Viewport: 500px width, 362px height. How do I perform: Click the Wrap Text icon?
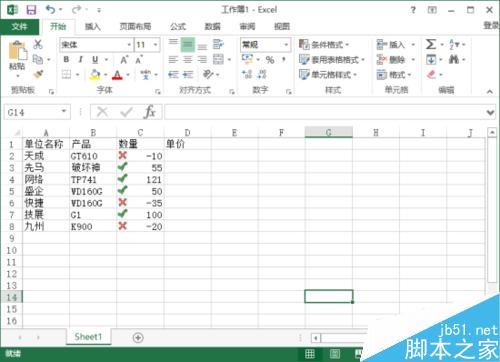[x=218, y=44]
